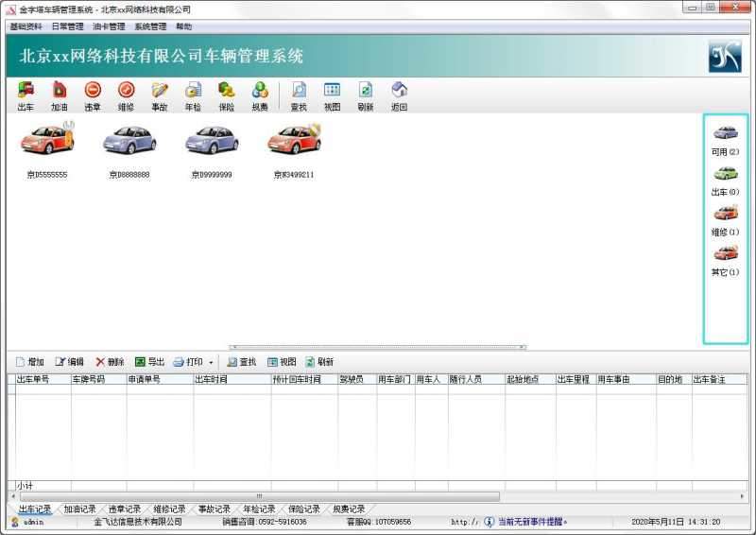Click the event reminder icon in status bar
The width and height of the screenshot is (756, 535).
(x=490, y=522)
